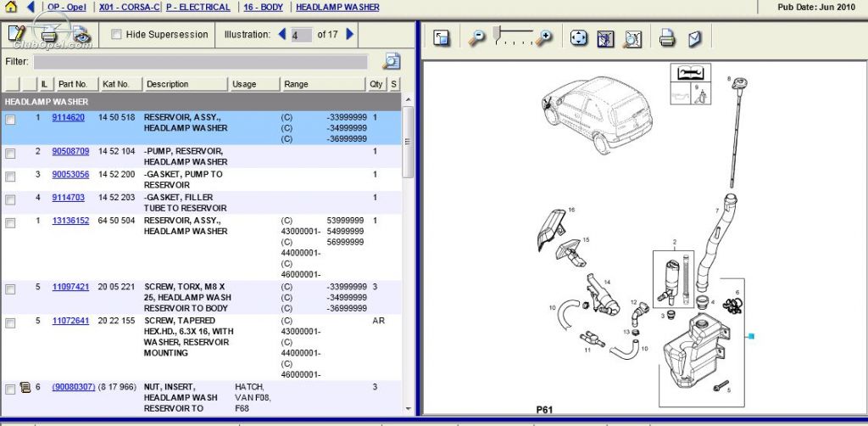Toggle the Hide Supersession checkbox

pyautogui.click(x=116, y=34)
